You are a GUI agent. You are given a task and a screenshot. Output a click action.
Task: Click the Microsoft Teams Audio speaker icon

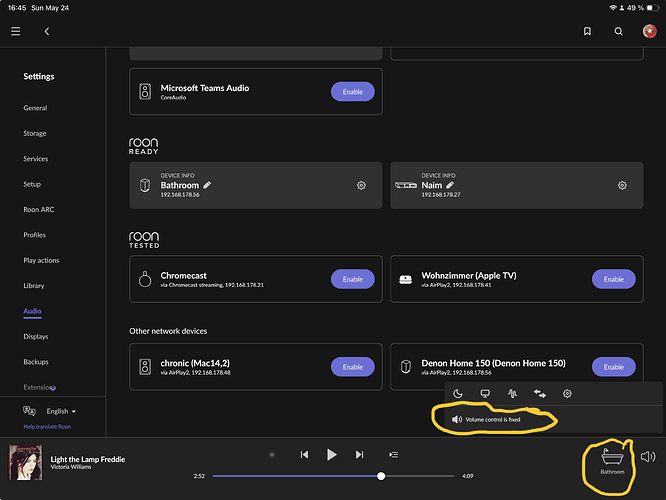point(145,91)
